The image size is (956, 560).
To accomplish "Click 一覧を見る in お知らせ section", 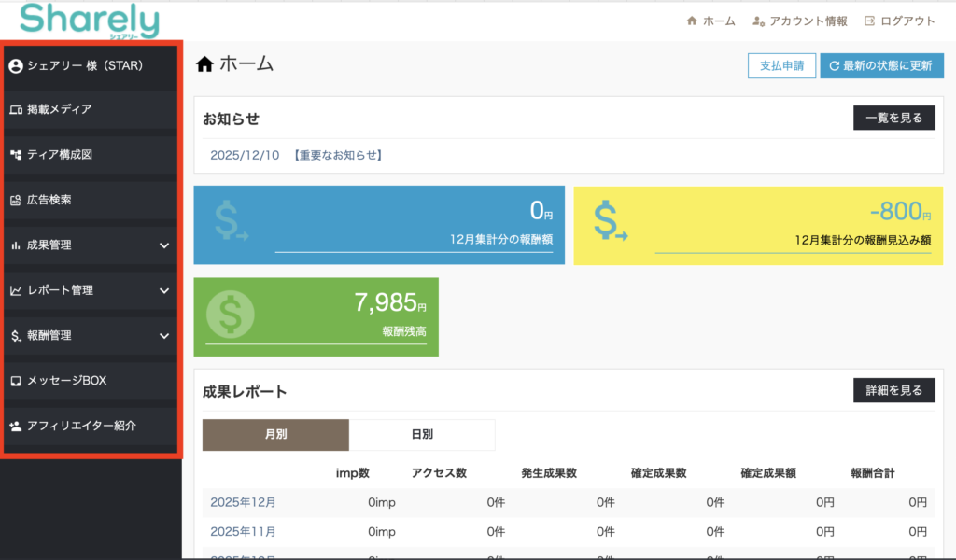I will pos(893,118).
